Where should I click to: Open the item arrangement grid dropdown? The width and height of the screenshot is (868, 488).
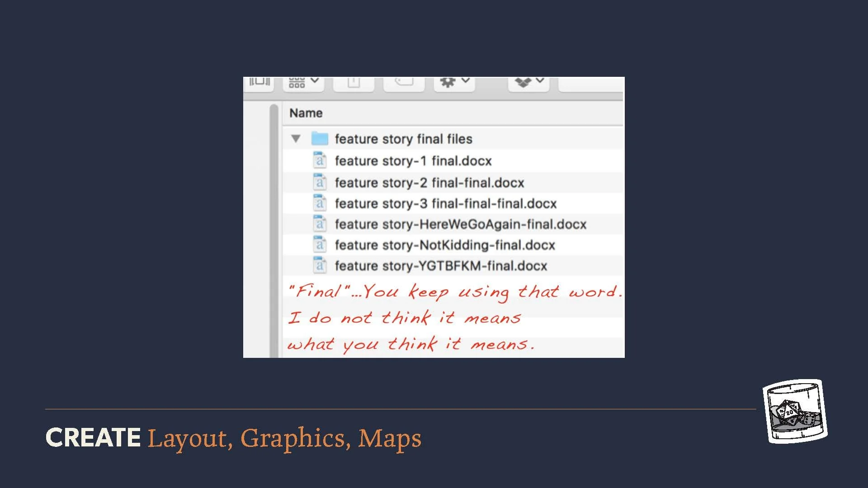point(303,83)
